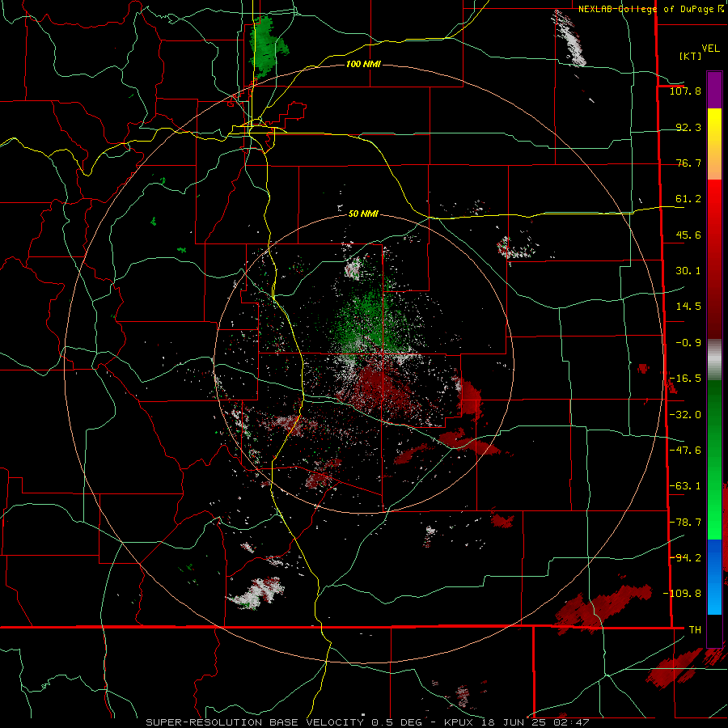Click the "TH" threshold label

[695, 630]
